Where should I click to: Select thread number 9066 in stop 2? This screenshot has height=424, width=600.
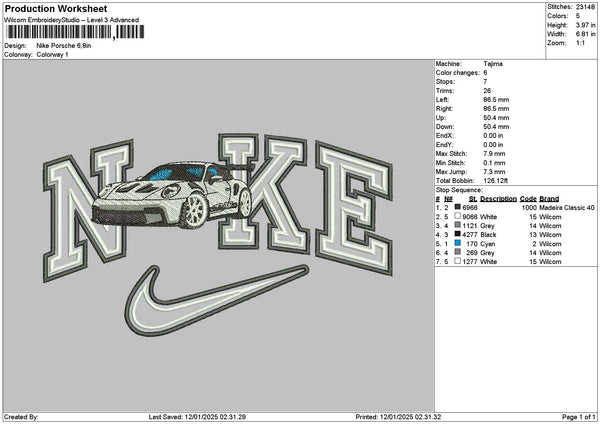pyautogui.click(x=470, y=217)
